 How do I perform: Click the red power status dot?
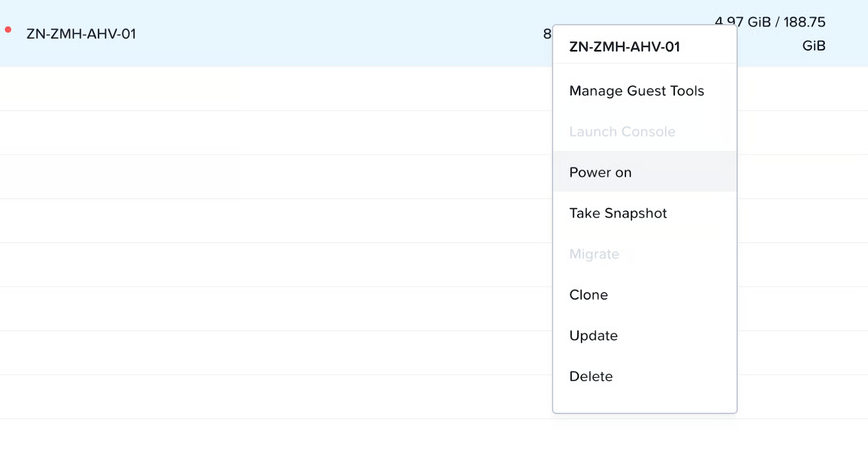coord(8,30)
